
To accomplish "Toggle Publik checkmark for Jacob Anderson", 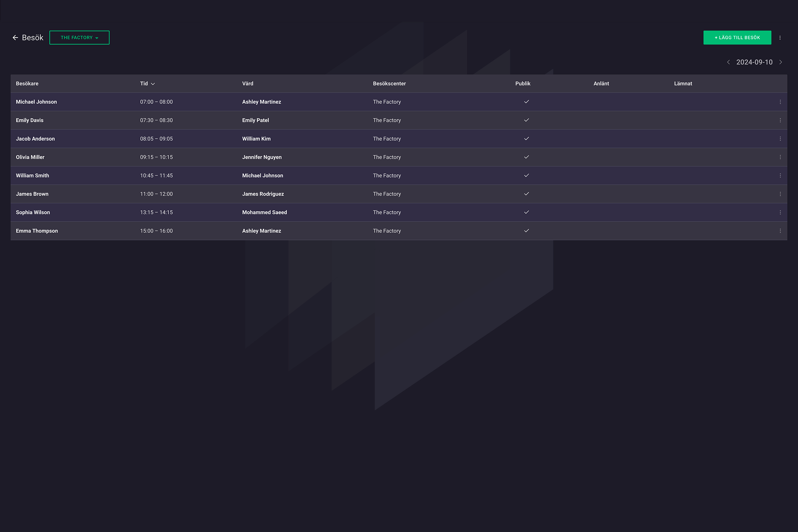I will [527, 138].
